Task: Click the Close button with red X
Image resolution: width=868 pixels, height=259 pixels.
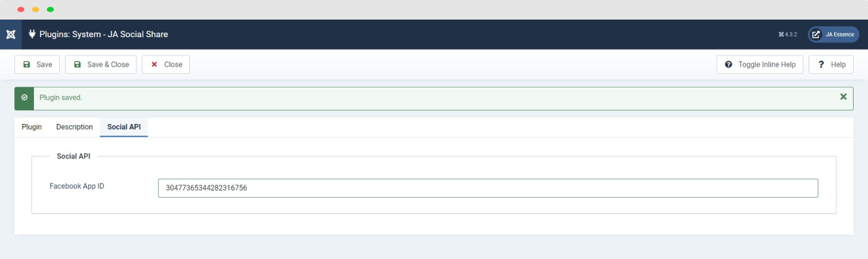Action: click(166, 65)
